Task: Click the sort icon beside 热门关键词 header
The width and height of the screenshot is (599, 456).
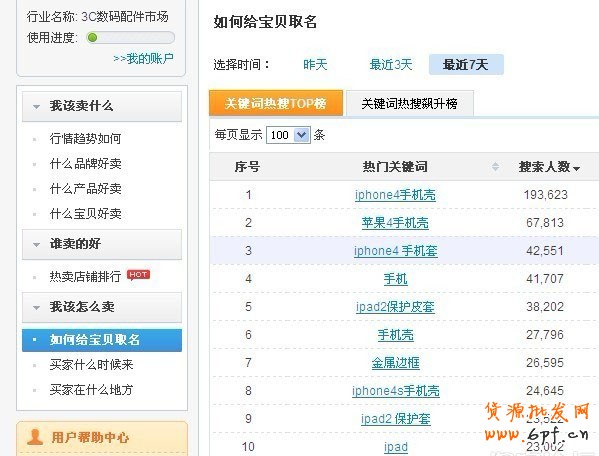Action: [495, 167]
